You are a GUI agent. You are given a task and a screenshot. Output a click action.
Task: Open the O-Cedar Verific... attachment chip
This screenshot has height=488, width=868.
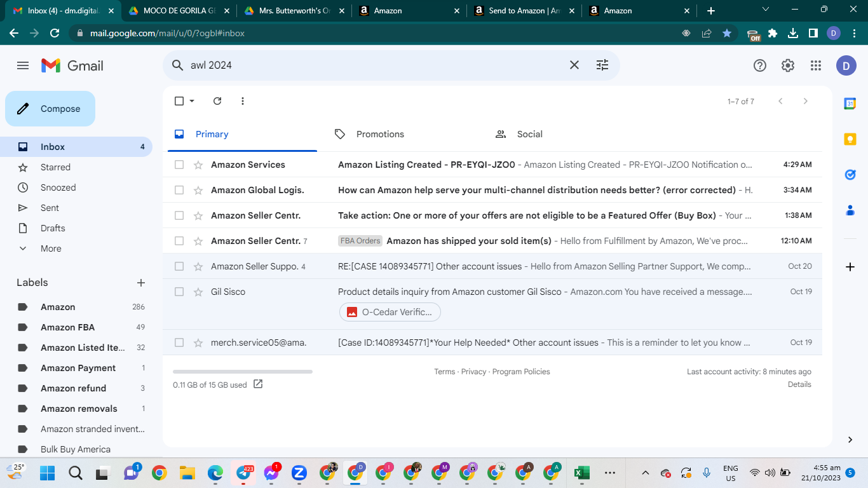pyautogui.click(x=390, y=312)
